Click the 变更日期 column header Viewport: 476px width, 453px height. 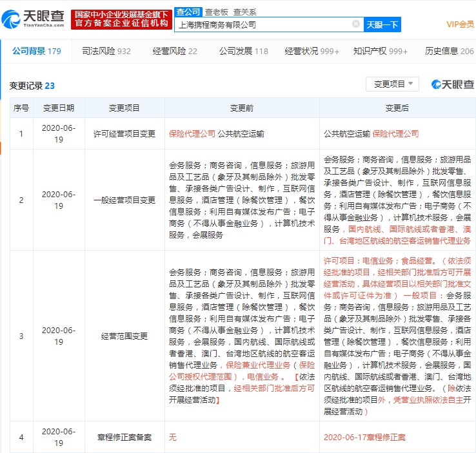(59, 108)
